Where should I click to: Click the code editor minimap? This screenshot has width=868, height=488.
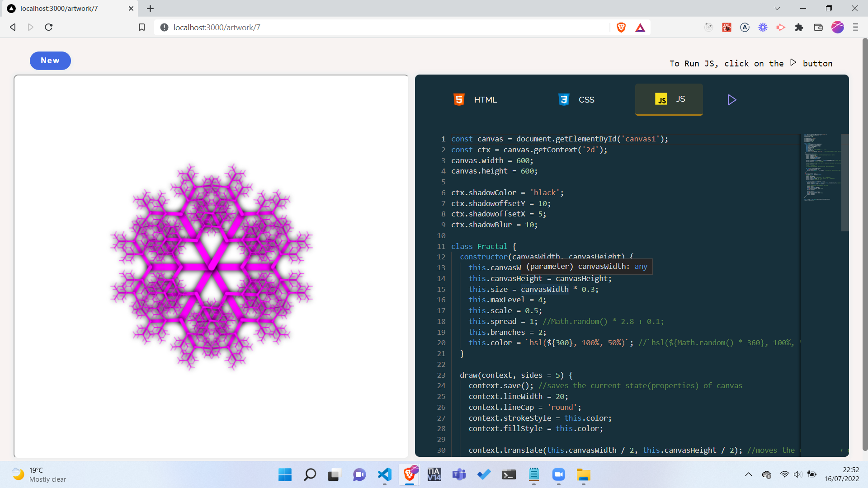819,167
